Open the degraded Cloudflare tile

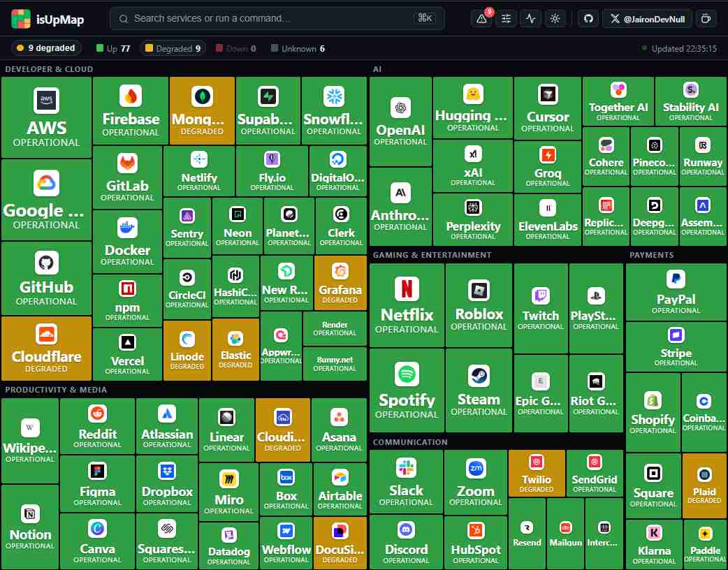pos(46,349)
